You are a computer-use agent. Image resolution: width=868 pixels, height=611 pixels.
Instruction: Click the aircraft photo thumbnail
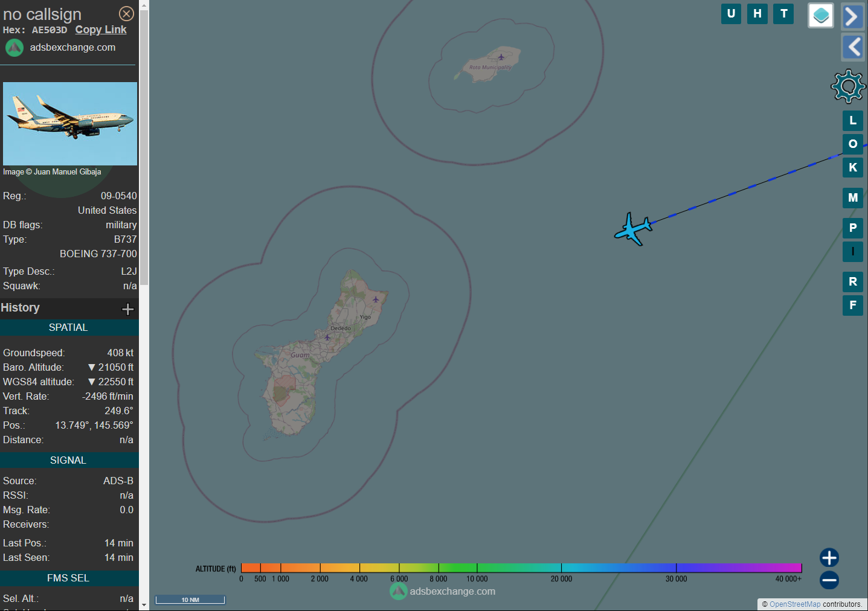[x=70, y=124]
